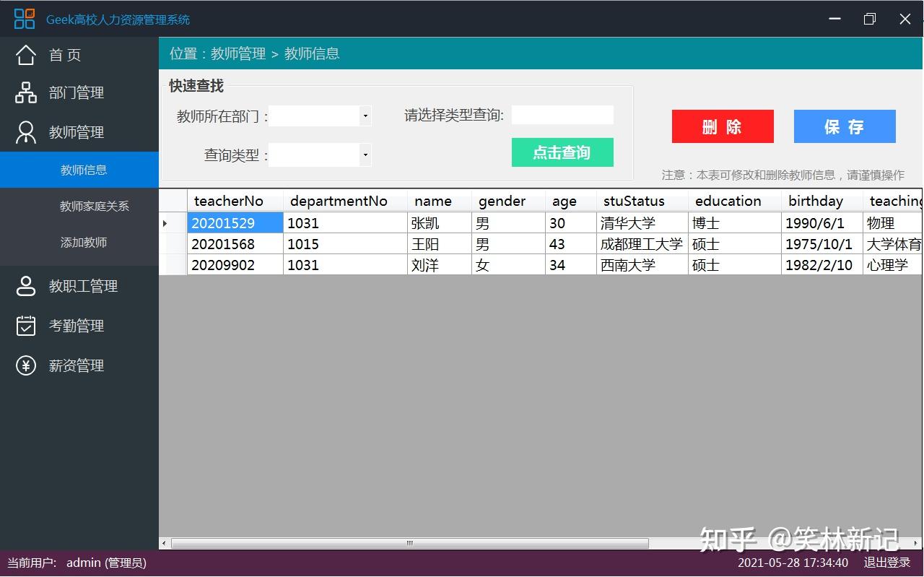
Task: Open the department dropdown arrow
Action: 365,116
